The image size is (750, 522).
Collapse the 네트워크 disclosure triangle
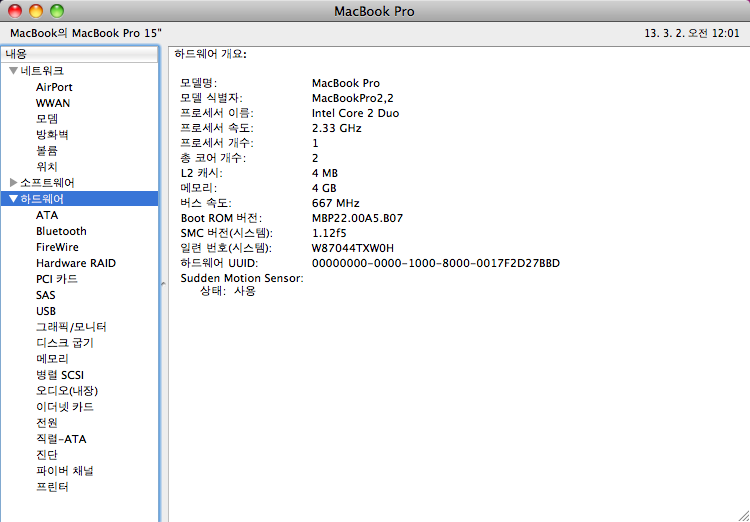tap(14, 71)
